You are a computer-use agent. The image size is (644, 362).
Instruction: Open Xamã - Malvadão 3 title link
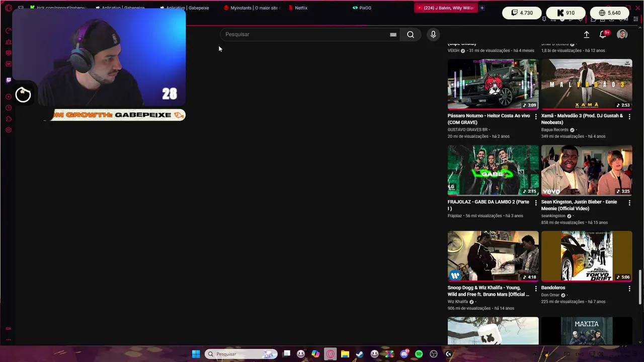[582, 119]
